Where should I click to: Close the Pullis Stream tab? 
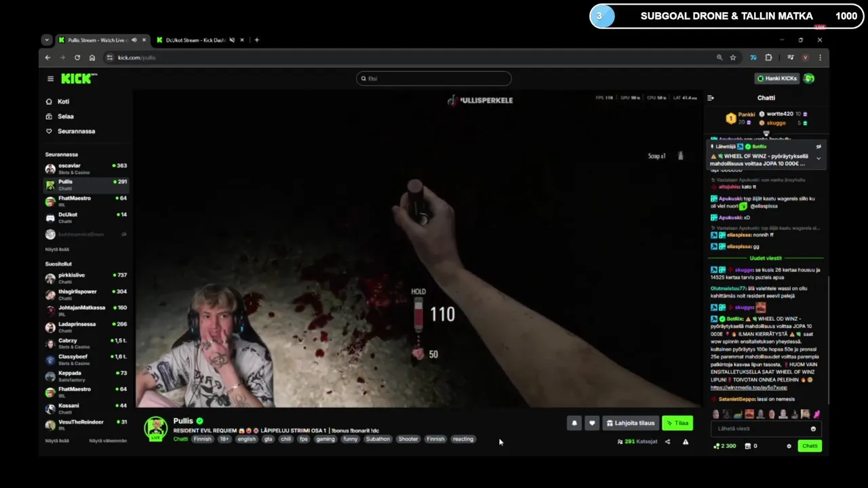coord(144,40)
